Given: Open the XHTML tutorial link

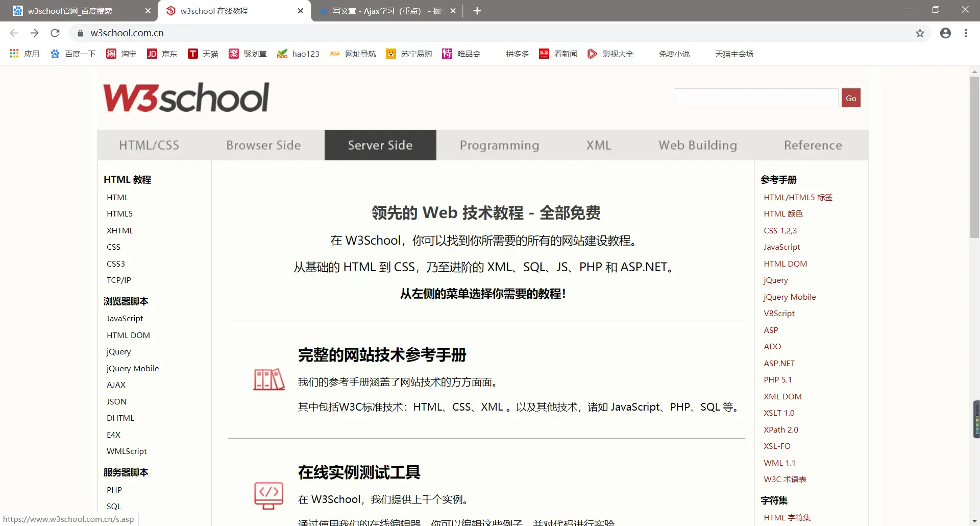Looking at the screenshot, I should [x=120, y=231].
